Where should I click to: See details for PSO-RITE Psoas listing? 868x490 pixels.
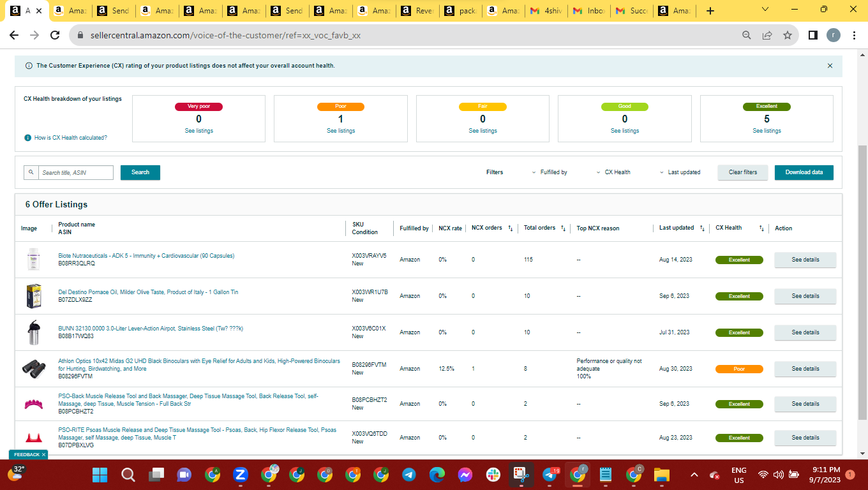point(805,438)
